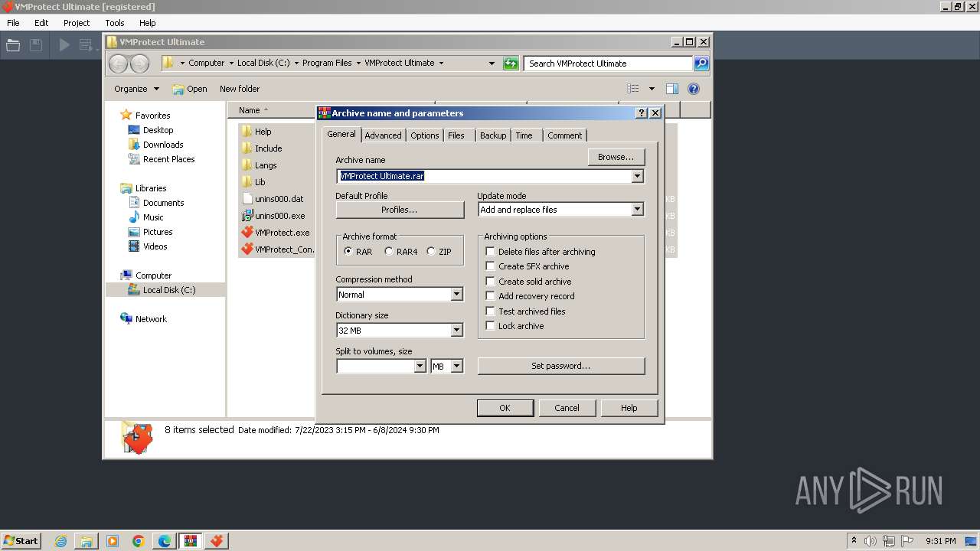Click the Browse... button
The width and height of the screenshot is (980, 551).
(616, 157)
